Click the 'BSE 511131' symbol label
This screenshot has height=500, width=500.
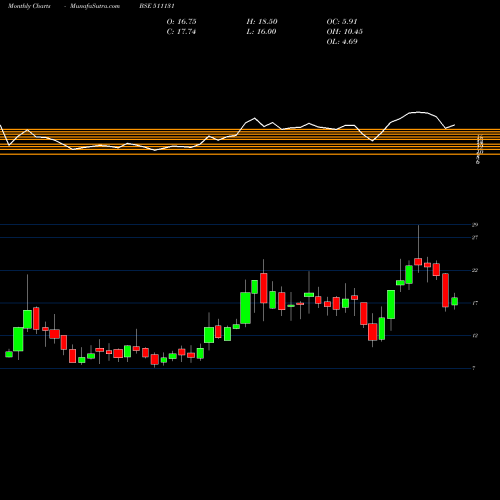[157, 6]
